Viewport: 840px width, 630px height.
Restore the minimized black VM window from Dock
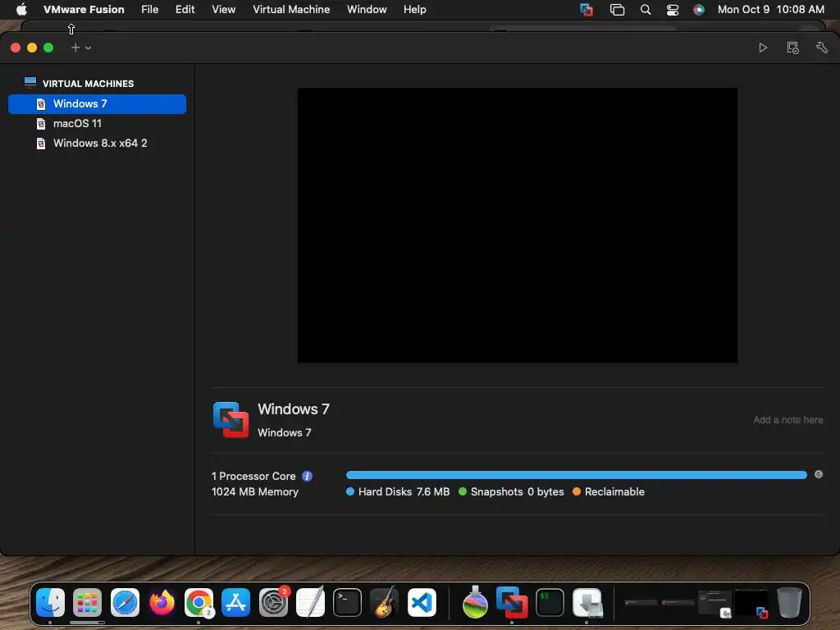click(751, 604)
